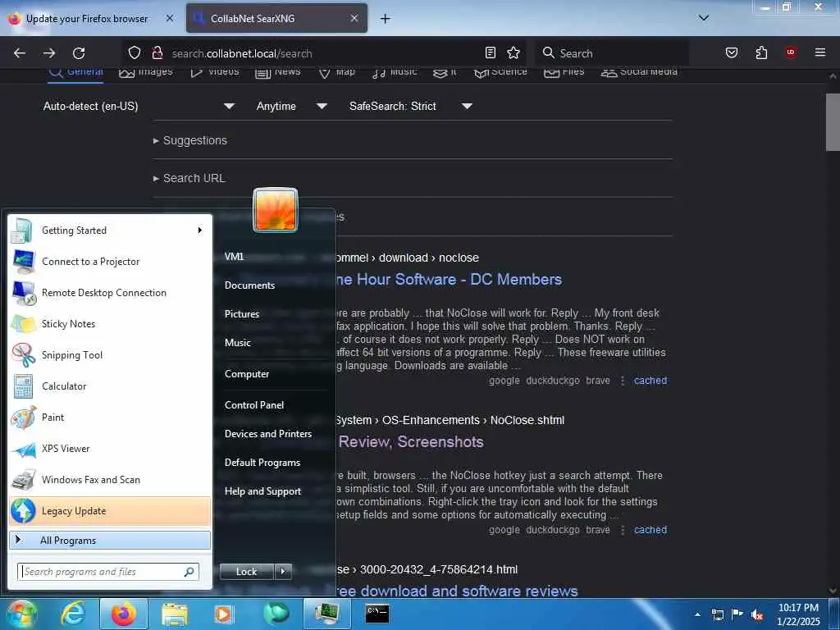The width and height of the screenshot is (840, 630).
Task: Click the user account picture thumbnail
Action: (x=276, y=209)
